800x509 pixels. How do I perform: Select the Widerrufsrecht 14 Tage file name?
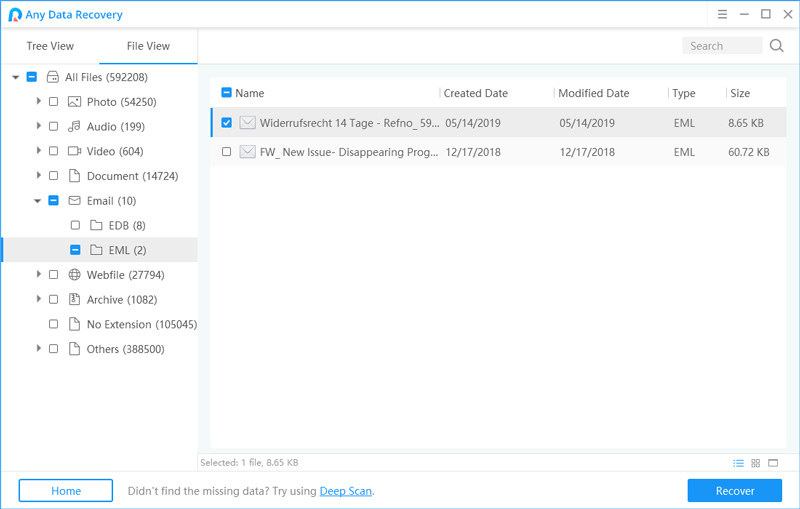pyautogui.click(x=349, y=123)
